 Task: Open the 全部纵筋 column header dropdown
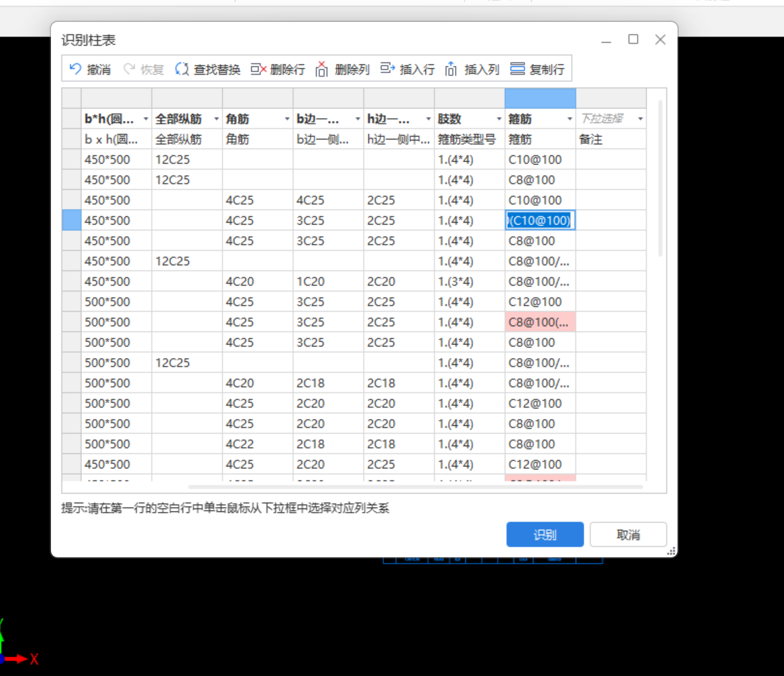pos(216,119)
